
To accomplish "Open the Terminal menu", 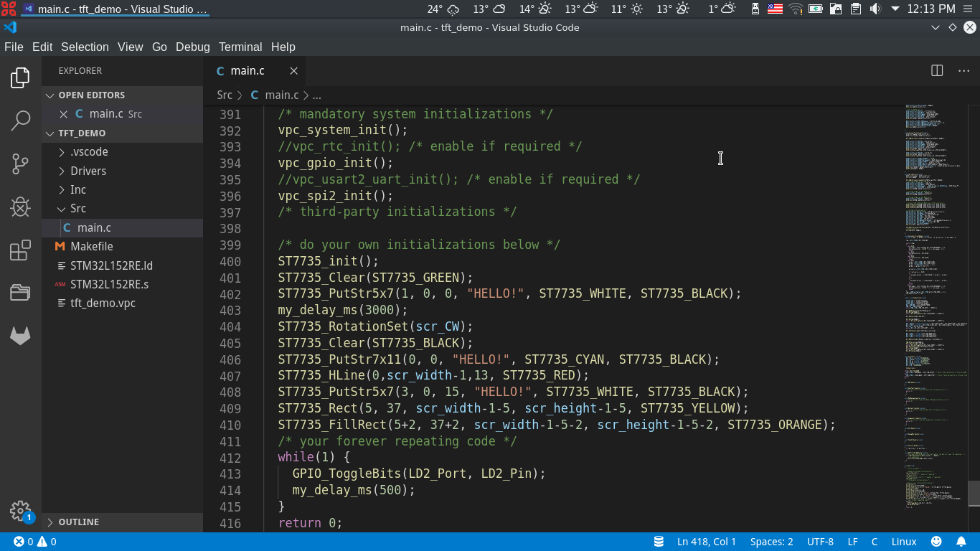I will coord(240,47).
